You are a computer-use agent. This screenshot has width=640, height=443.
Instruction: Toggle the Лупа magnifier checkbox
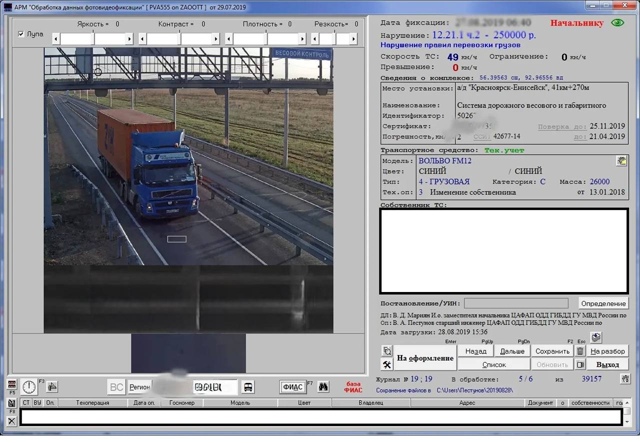point(21,34)
